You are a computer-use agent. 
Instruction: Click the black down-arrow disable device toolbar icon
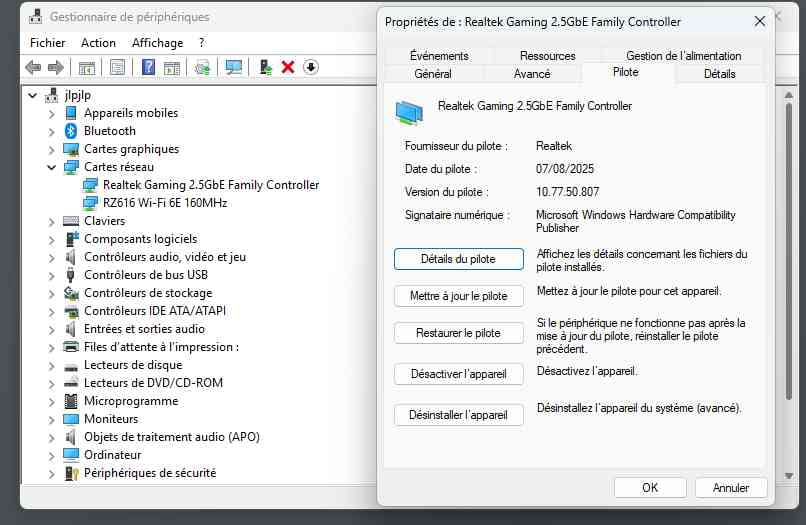point(311,67)
